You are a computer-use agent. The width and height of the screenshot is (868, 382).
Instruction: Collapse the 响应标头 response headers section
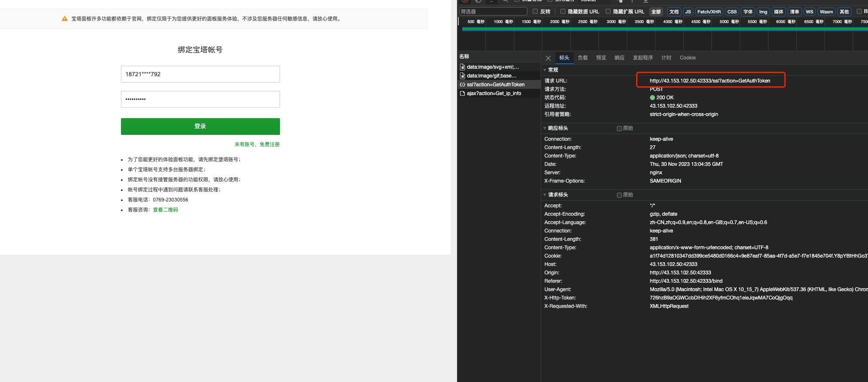tap(545, 128)
